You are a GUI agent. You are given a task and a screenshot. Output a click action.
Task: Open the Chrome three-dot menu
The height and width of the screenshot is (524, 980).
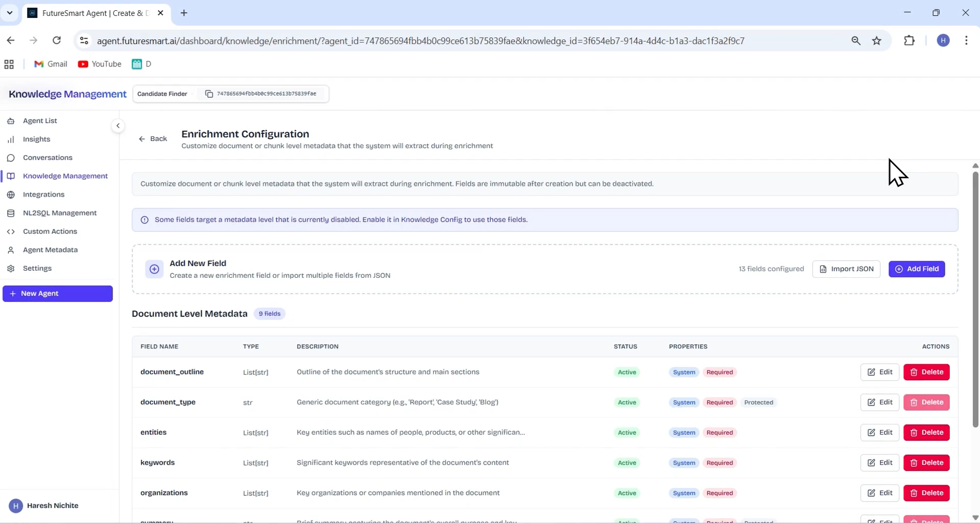coord(966,40)
